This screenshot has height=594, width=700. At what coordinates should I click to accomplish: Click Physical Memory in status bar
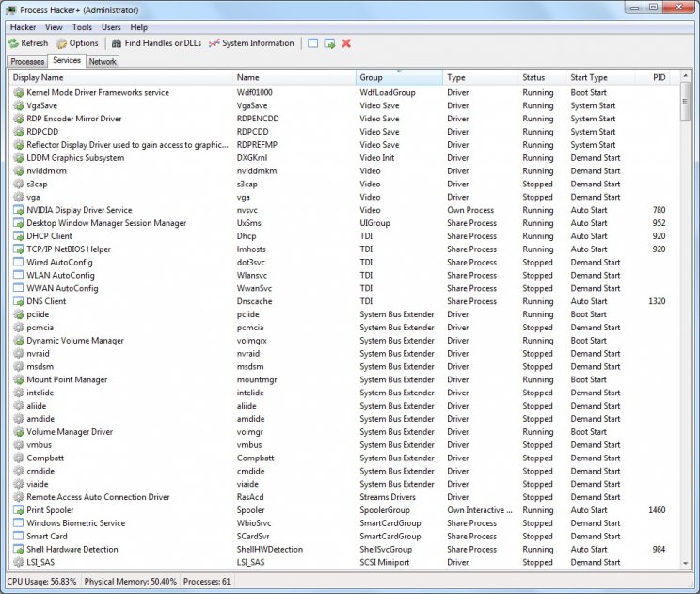131,582
